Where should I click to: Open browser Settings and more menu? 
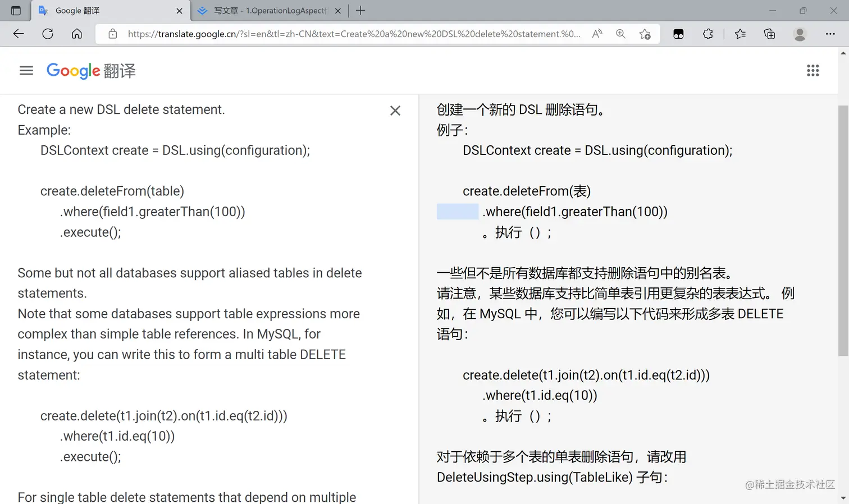tap(830, 34)
